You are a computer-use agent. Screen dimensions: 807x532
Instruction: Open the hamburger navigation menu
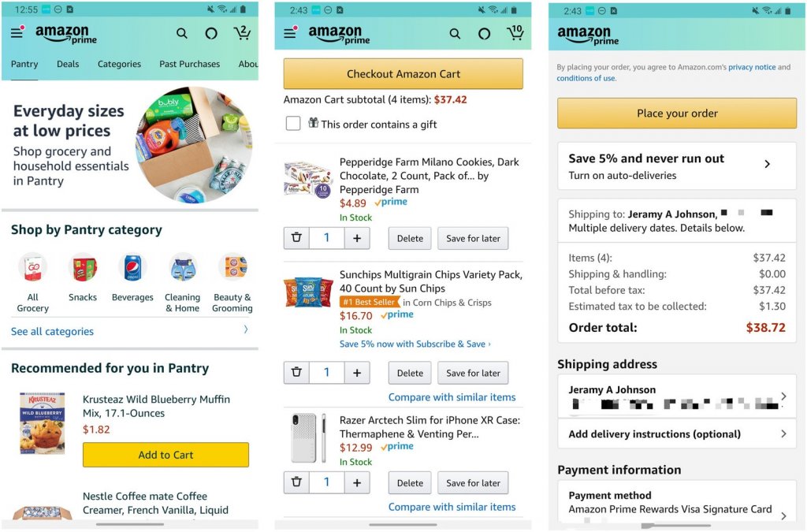tap(16, 32)
